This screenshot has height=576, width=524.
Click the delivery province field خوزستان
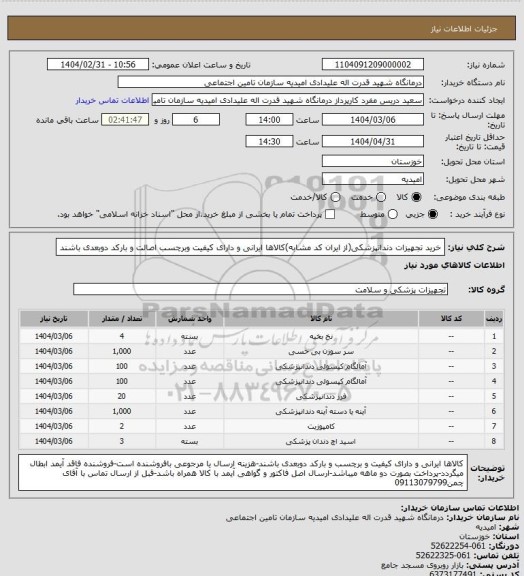373,161
